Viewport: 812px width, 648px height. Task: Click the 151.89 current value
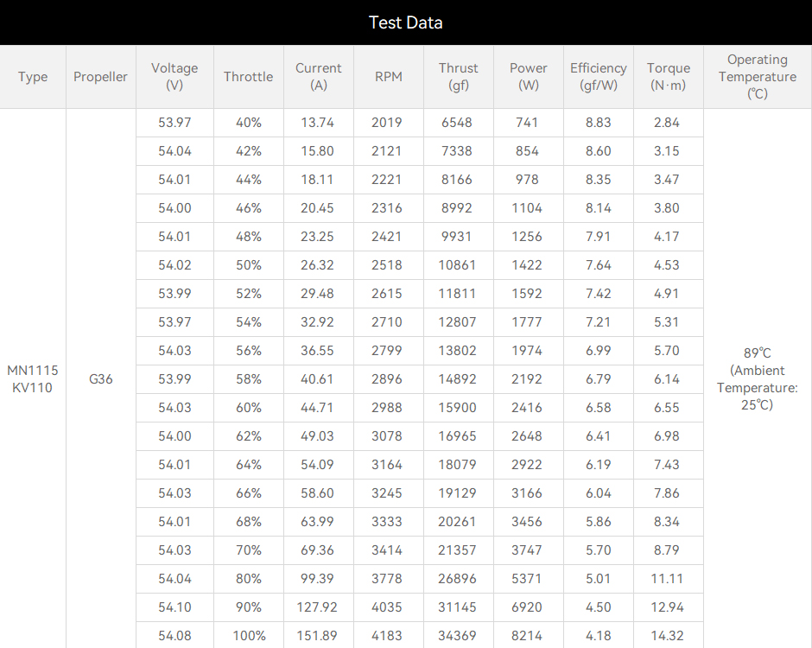[317, 636]
